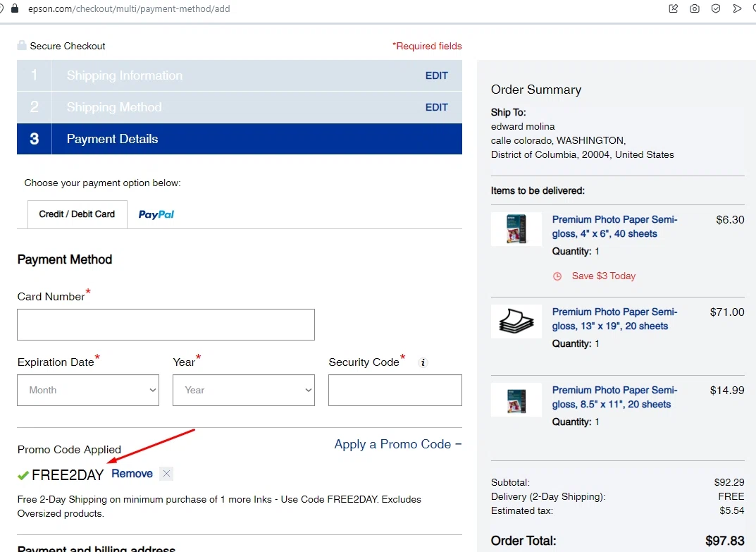This screenshot has width=756, height=552.
Task: Click the $14.99 item price
Action: click(727, 391)
